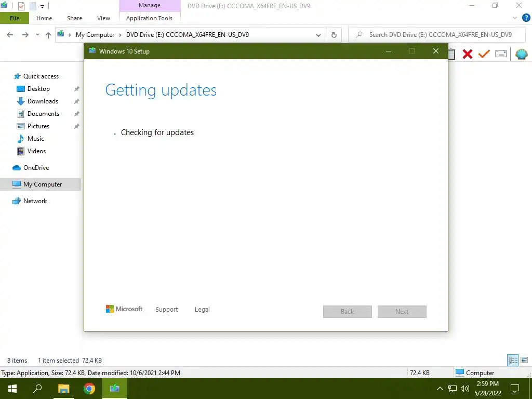Viewport: 532px width, 399px height.
Task: Select the Manage contextual tab
Action: point(150,6)
